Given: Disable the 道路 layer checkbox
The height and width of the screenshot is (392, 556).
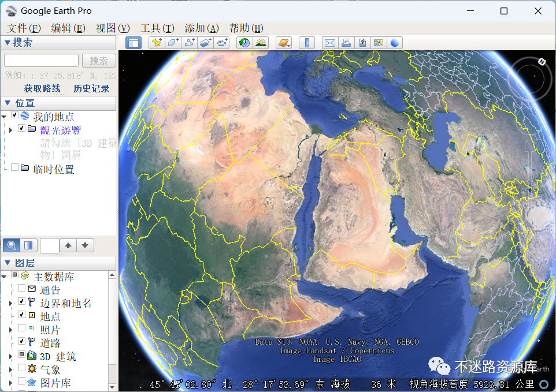Looking at the screenshot, I should (21, 341).
